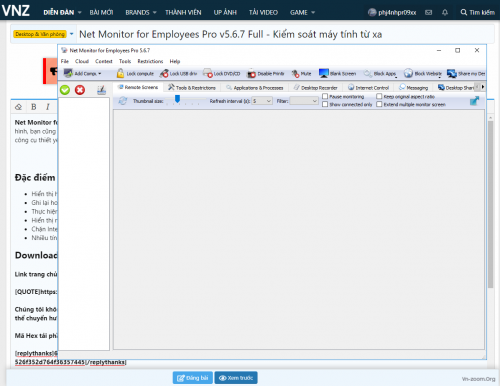Screen dimensions: 500x386
Task: Toggle Italic in the forum editor
Action: click(x=48, y=107)
